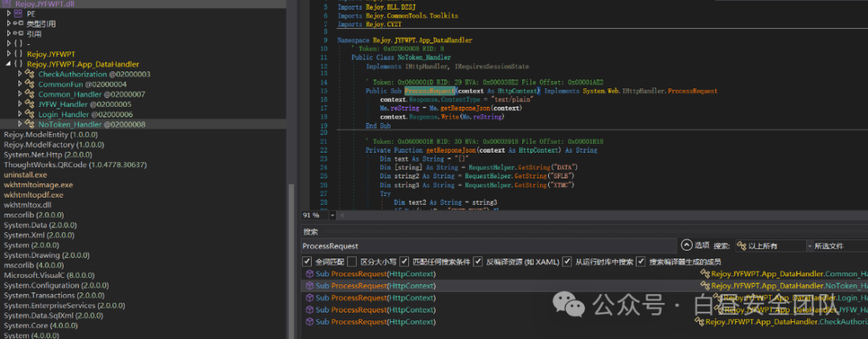
Task: Click the CheckAuthorization class icon in tree
Action: coord(30,74)
